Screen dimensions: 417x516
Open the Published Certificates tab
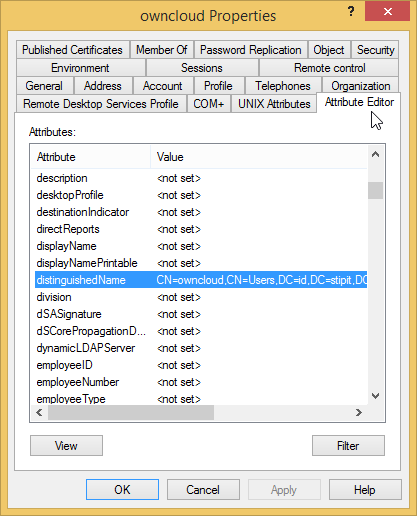point(73,50)
